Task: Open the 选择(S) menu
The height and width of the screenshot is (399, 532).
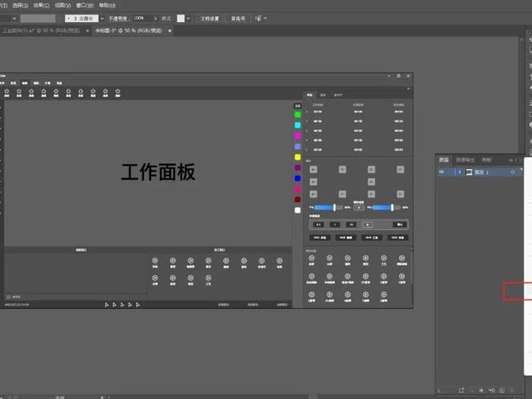Action: (20, 5)
